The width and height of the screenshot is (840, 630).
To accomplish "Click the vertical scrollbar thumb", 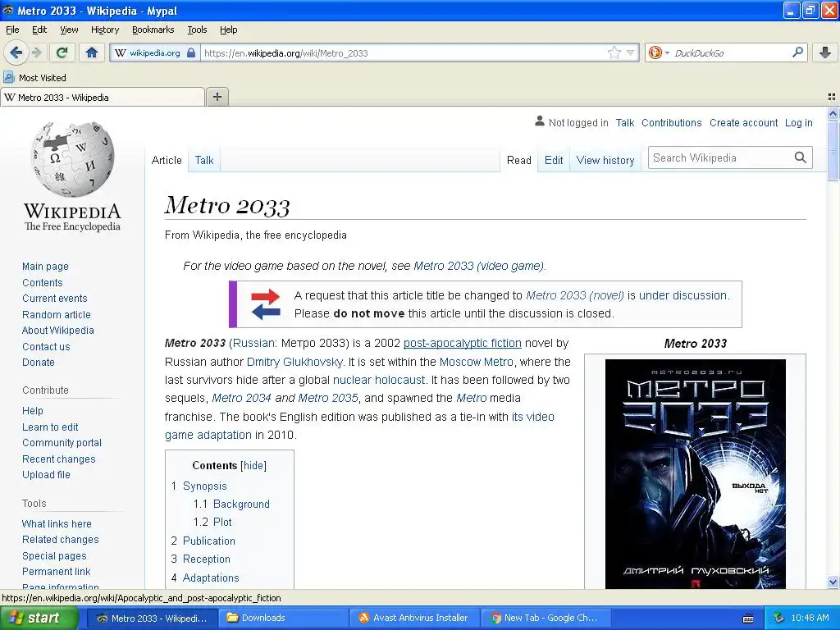I will pos(833,151).
